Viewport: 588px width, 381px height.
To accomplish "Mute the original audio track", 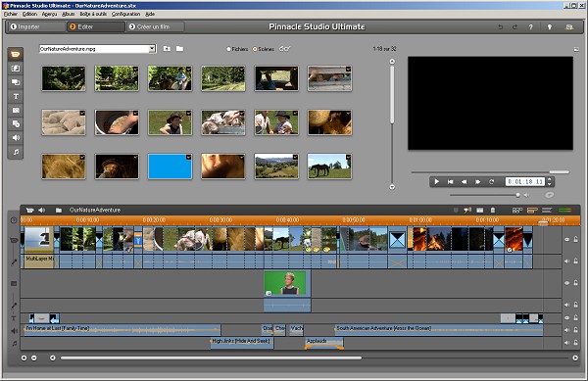I will click(x=567, y=262).
